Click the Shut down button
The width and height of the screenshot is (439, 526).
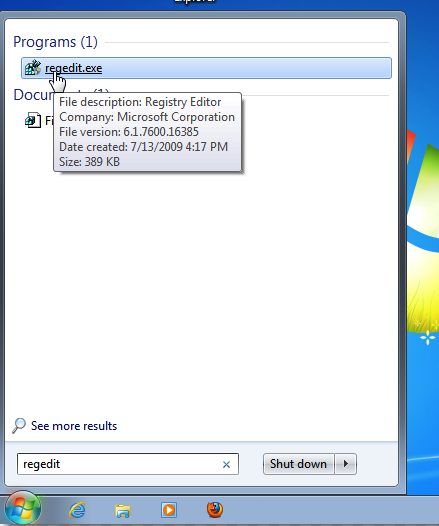(298, 464)
